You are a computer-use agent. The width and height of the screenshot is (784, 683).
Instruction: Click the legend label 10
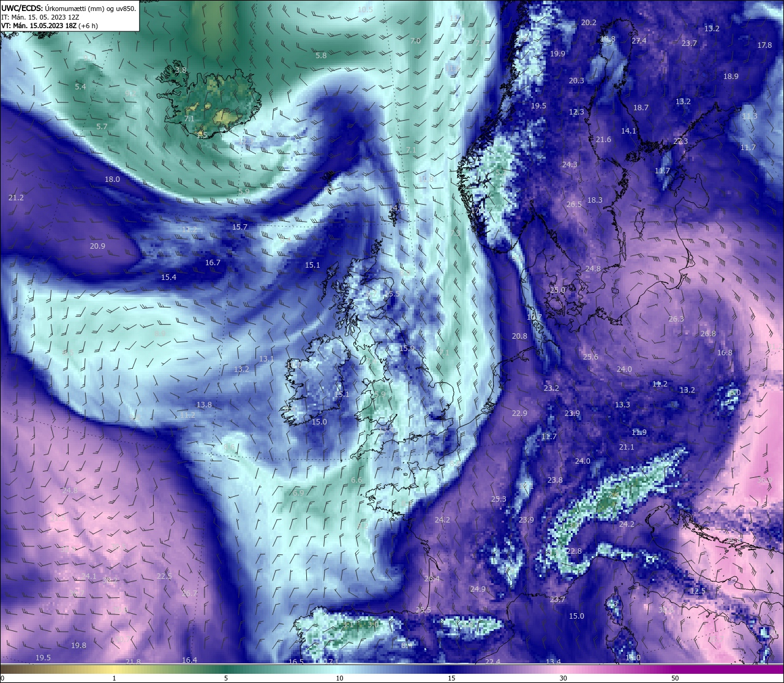pyautogui.click(x=339, y=678)
